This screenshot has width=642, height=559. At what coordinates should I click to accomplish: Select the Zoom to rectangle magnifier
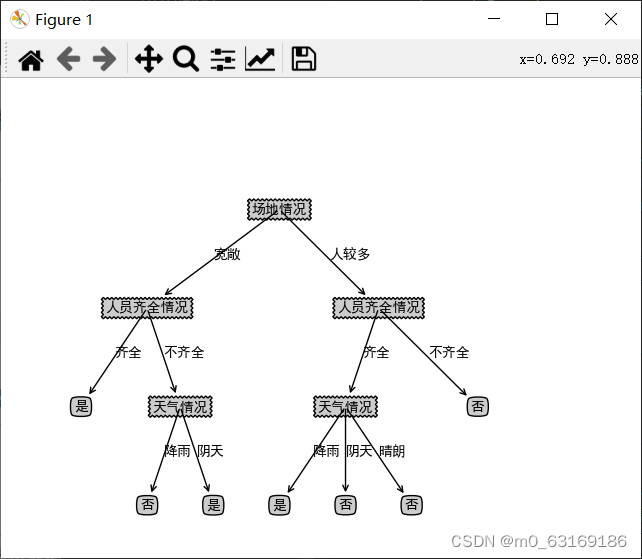click(186, 59)
